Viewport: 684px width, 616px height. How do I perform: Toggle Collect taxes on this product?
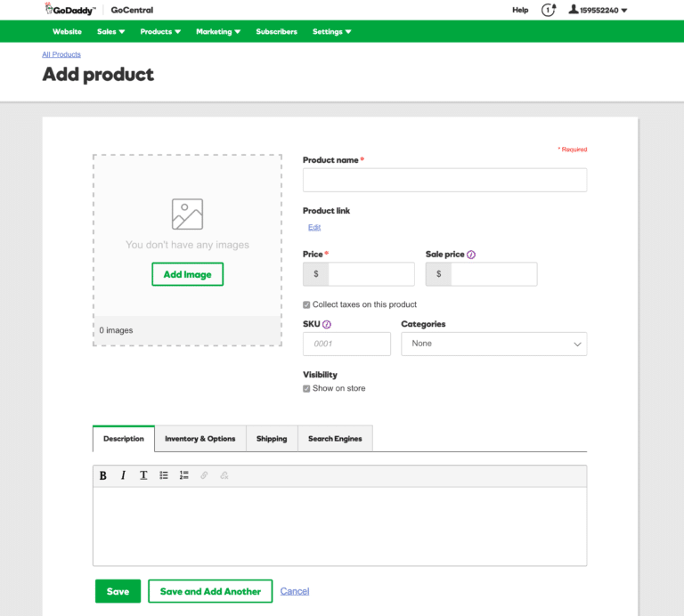pyautogui.click(x=306, y=304)
